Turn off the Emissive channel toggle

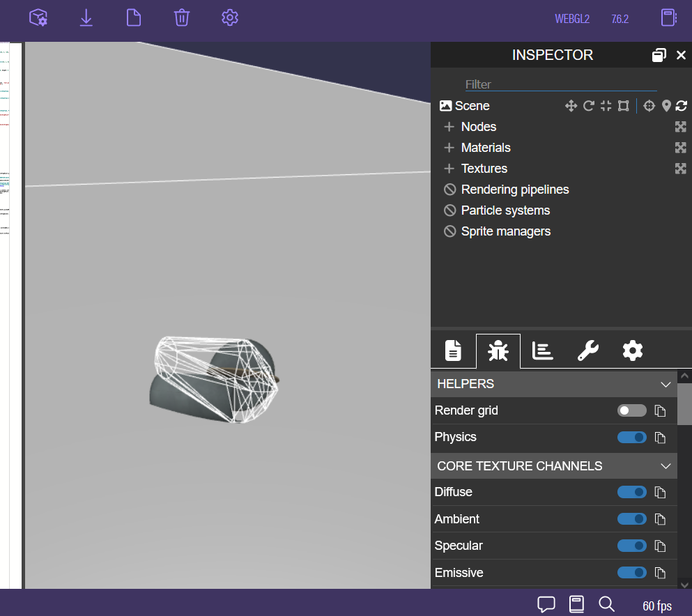(x=631, y=573)
